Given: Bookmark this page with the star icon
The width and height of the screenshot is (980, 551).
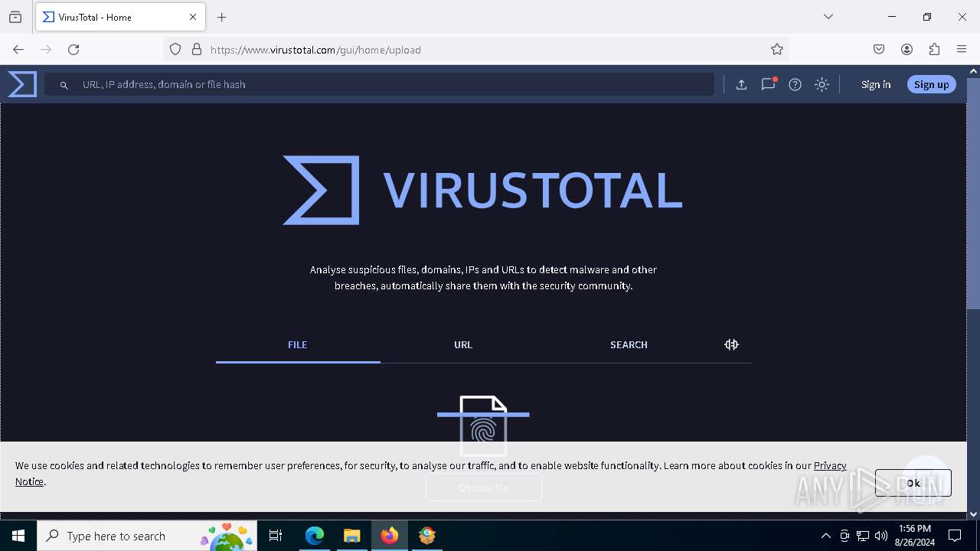Looking at the screenshot, I should (x=777, y=50).
